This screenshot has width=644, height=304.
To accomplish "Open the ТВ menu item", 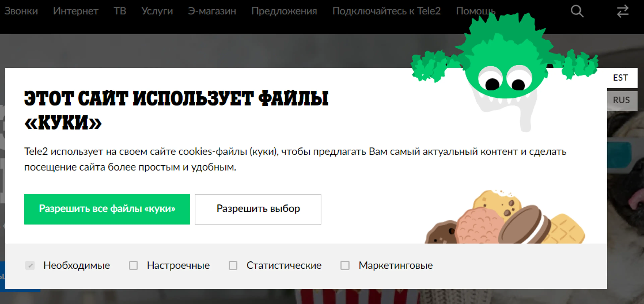I will [x=120, y=11].
